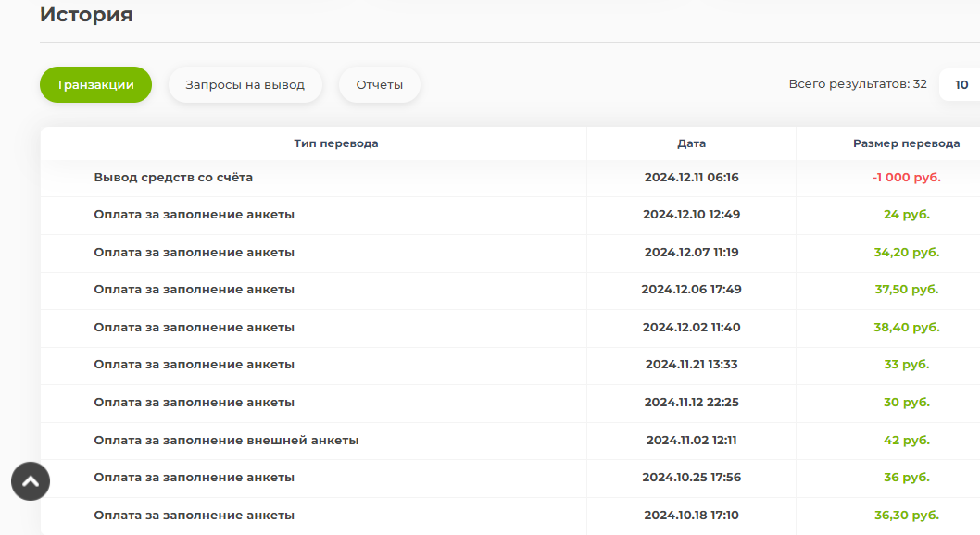Select Оплата за заполнение внешней анкеты row
Image resolution: width=980 pixels, height=535 pixels.
click(510, 441)
